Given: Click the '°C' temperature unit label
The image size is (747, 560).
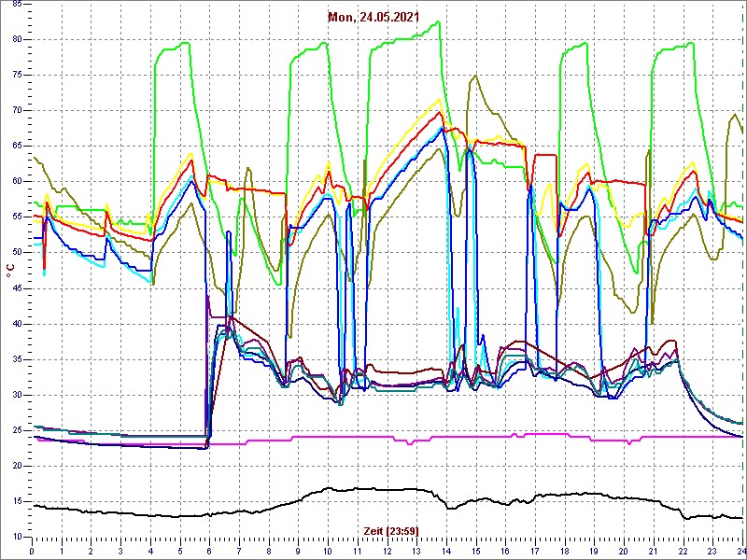Looking at the screenshot, I should (10, 271).
